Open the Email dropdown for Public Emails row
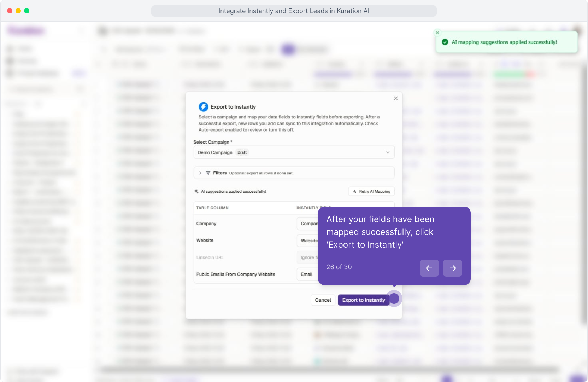The width and height of the screenshot is (588, 382). pyautogui.click(x=308, y=274)
